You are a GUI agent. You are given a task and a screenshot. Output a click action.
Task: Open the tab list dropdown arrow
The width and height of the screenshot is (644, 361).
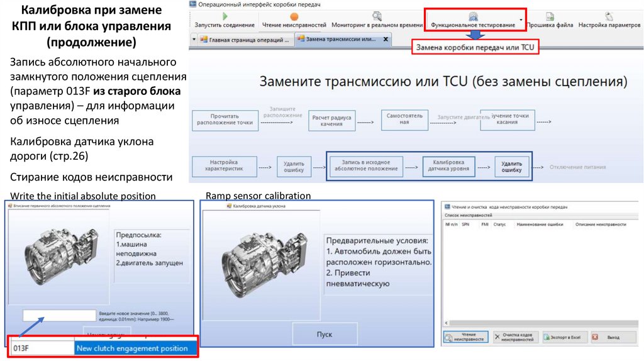point(194,40)
